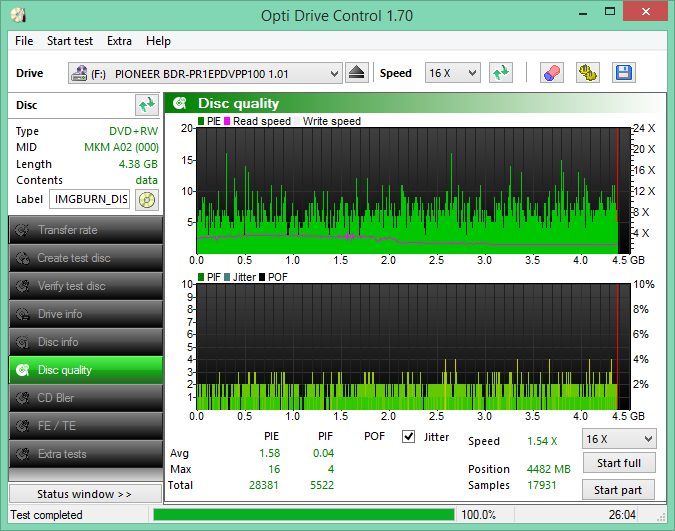The height and width of the screenshot is (531, 675).
Task: Save results with the floppy disk icon
Action: 624,73
